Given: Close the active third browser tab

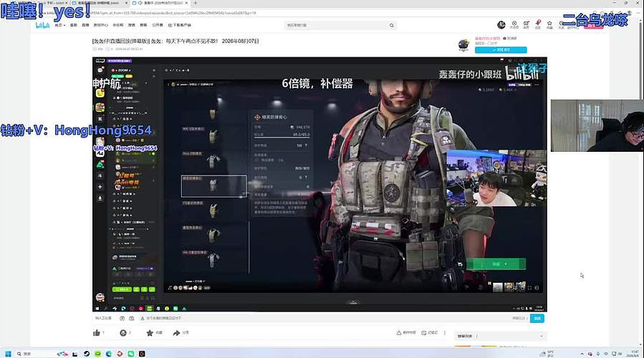Looking at the screenshot, I should click(187, 3).
